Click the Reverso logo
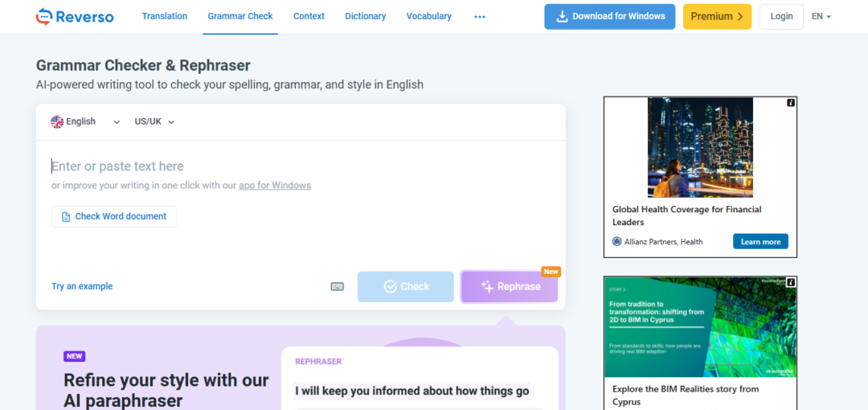The height and width of the screenshot is (410, 868). [x=75, y=16]
